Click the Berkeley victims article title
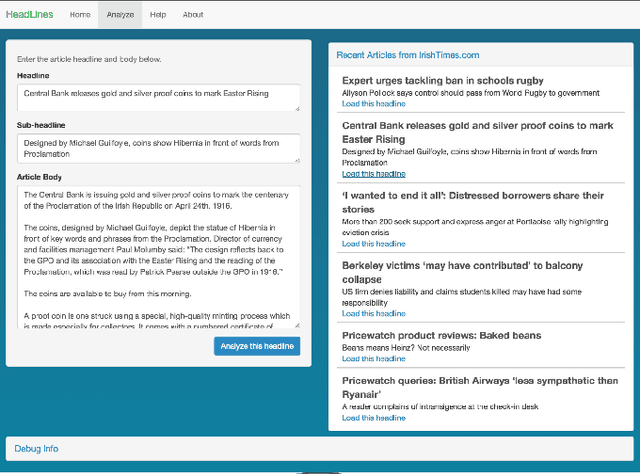Viewport: 640px width, 474px height. pos(462,272)
